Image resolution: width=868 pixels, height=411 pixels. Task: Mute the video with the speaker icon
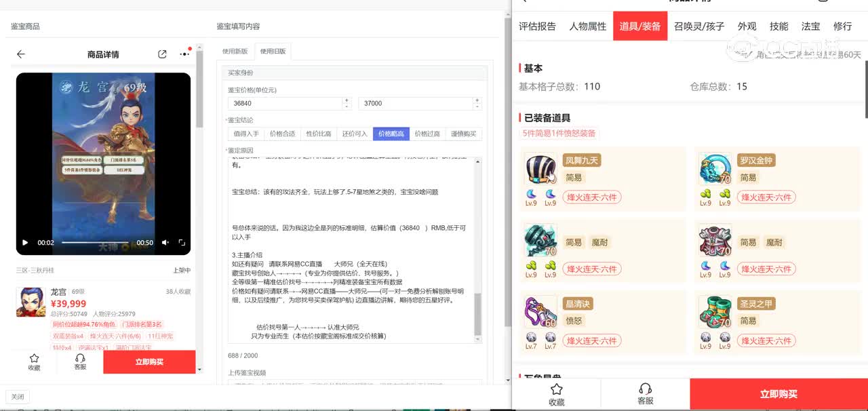pyautogui.click(x=165, y=242)
